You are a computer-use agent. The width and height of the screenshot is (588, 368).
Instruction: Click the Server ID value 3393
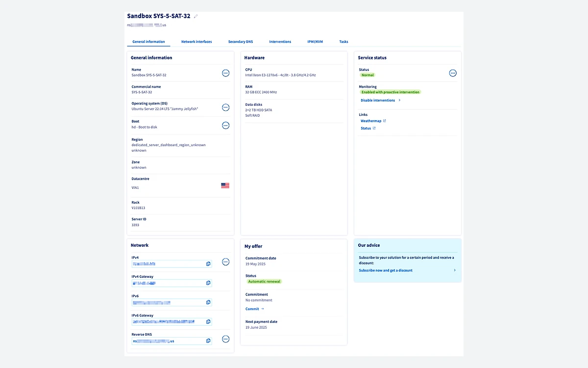pos(135,225)
